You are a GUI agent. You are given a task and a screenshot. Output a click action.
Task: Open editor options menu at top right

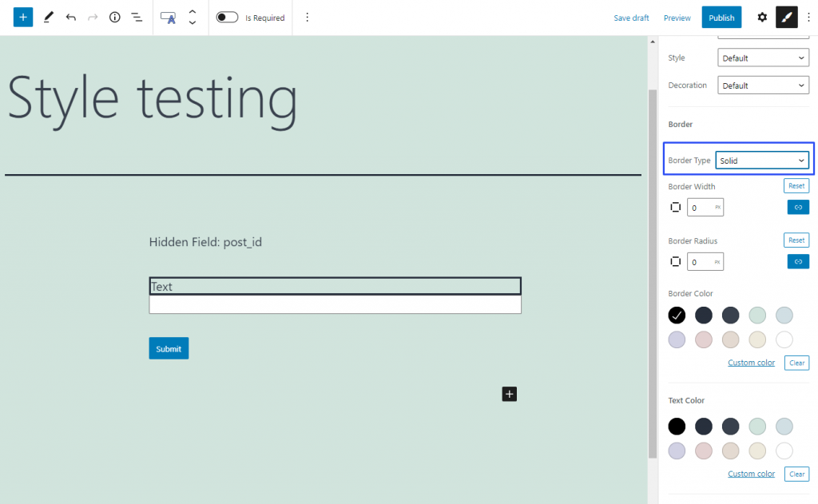pos(808,18)
